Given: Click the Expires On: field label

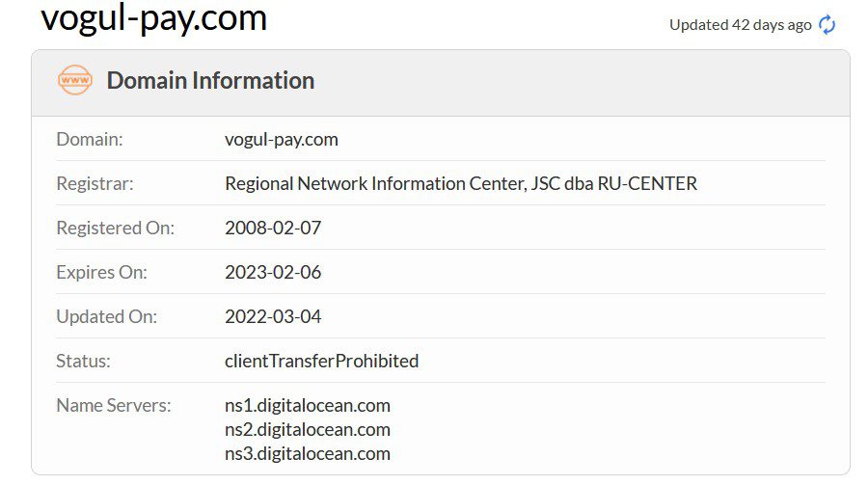Looking at the screenshot, I should pyautogui.click(x=101, y=272).
